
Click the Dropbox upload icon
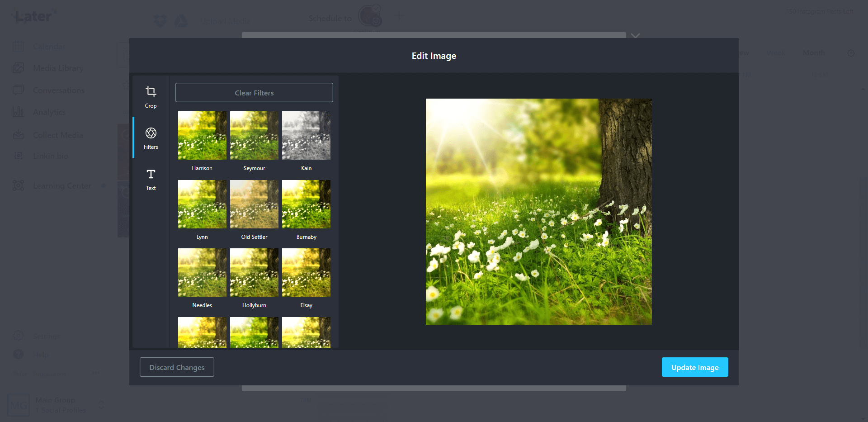pos(160,21)
